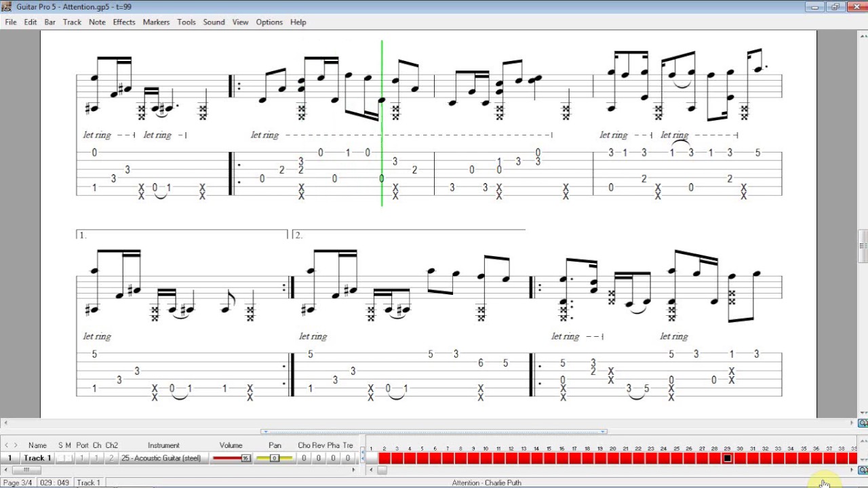Click the left arrow in track header
This screenshot has width=868, height=488.
[x=7, y=445]
